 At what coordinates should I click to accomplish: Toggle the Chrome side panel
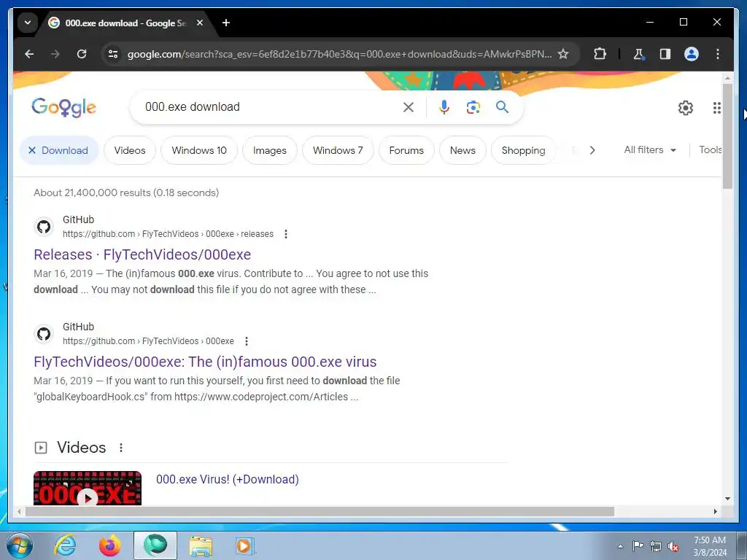[x=665, y=54]
